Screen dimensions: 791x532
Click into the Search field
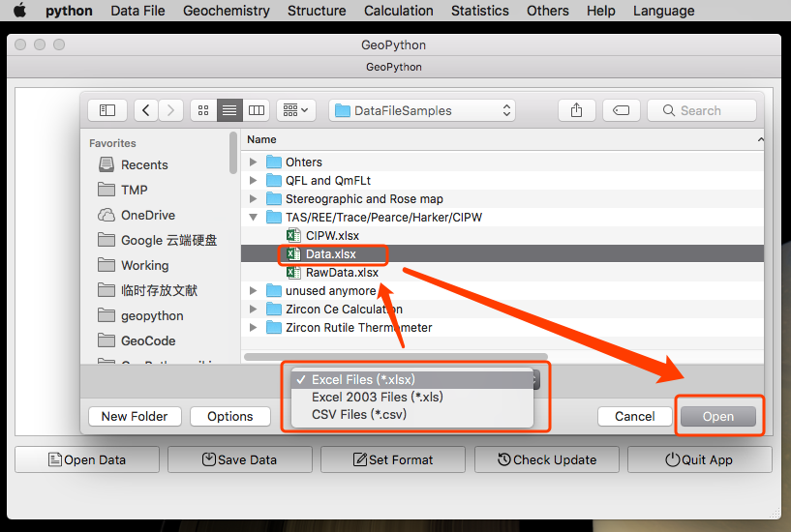coord(702,110)
